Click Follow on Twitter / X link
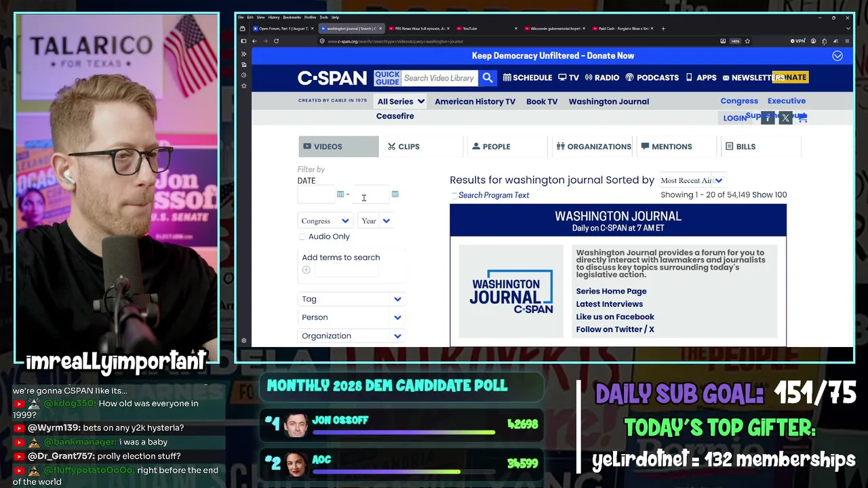This screenshot has width=868, height=488. (x=615, y=329)
